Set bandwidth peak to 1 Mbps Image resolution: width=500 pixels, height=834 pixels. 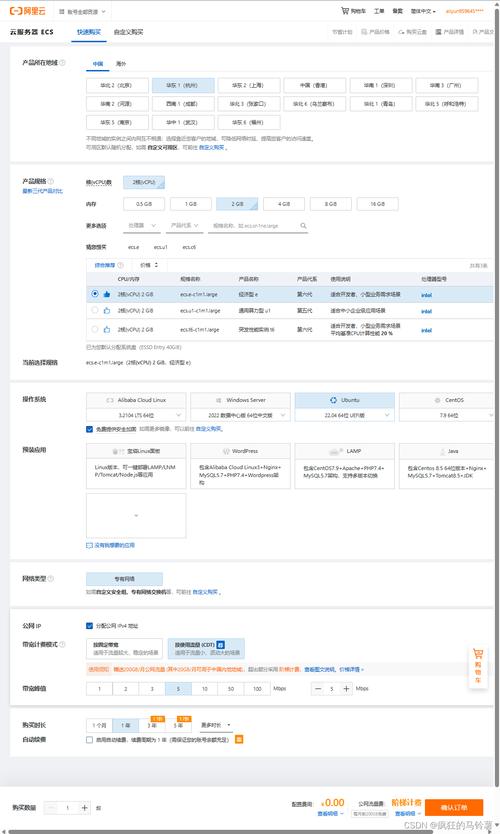point(99,688)
